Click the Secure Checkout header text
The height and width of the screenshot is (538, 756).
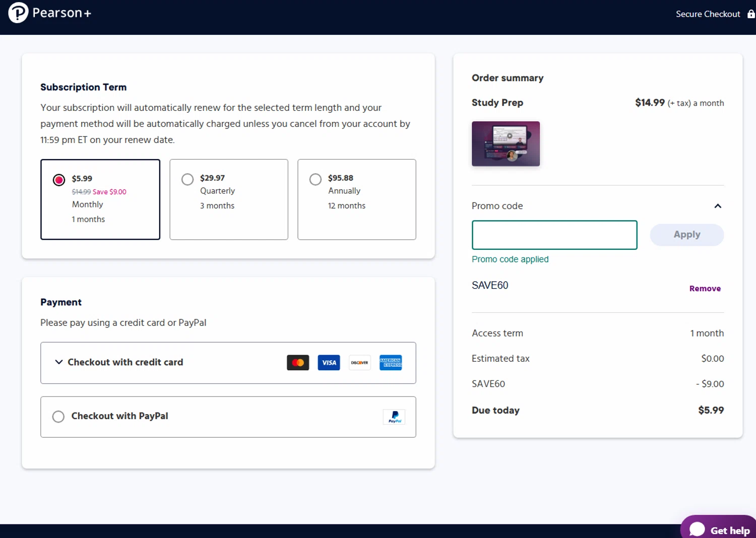[708, 14]
